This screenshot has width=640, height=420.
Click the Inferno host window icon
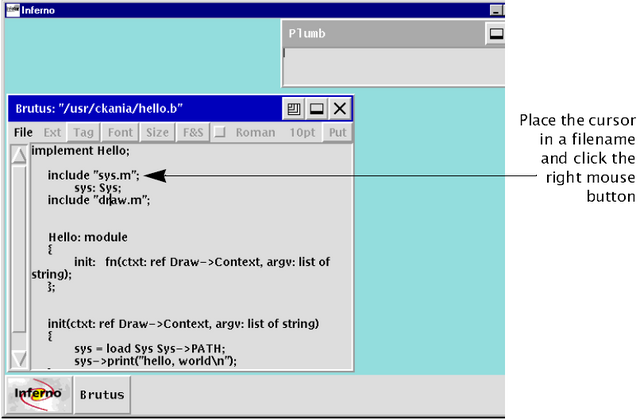13,10
